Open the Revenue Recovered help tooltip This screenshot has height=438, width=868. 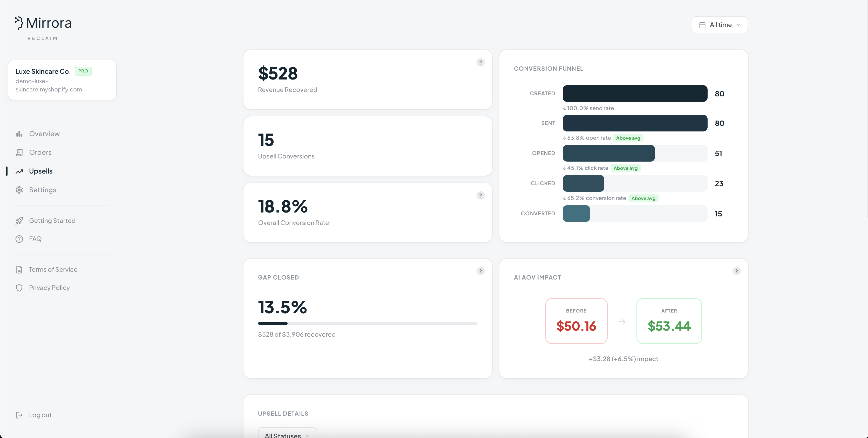(x=480, y=62)
